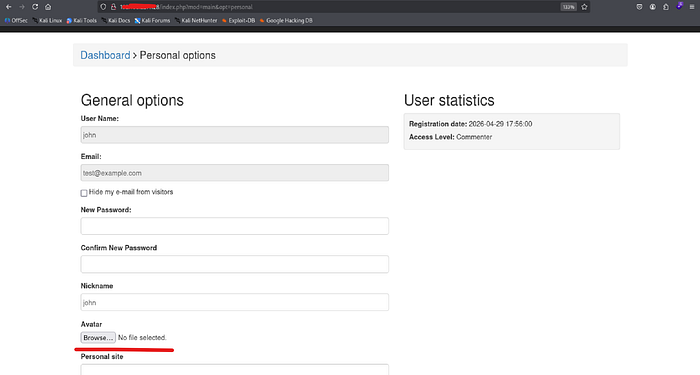
Task: Reset the 133% zoom level badge
Action: pyautogui.click(x=569, y=7)
